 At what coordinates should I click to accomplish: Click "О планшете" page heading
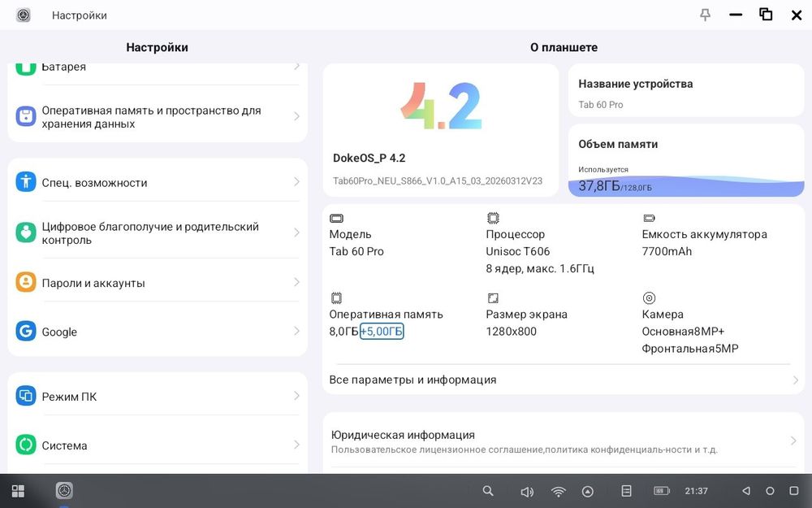pyautogui.click(x=564, y=47)
